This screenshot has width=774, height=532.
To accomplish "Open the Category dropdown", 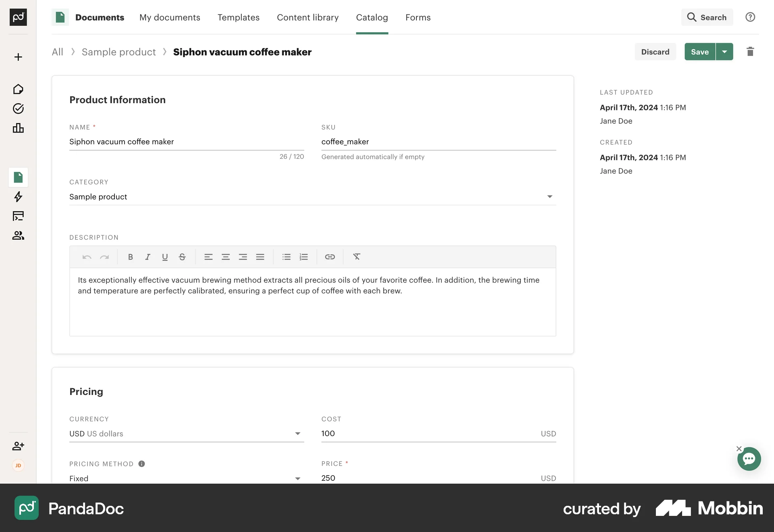I will click(550, 197).
